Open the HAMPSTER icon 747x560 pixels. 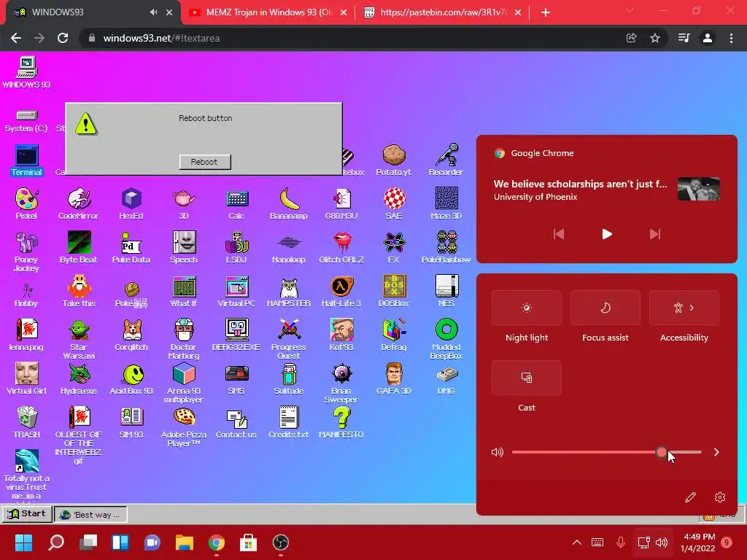[289, 291]
